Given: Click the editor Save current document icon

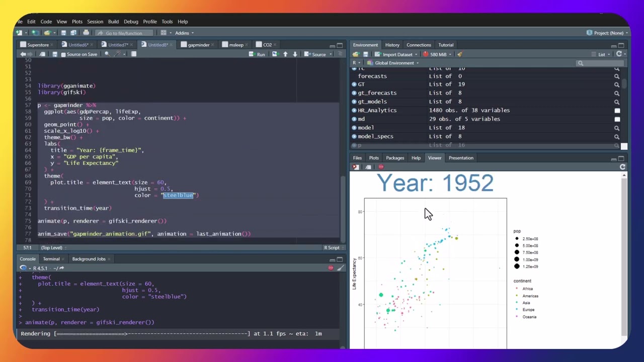Looking at the screenshot, I should [55, 54].
